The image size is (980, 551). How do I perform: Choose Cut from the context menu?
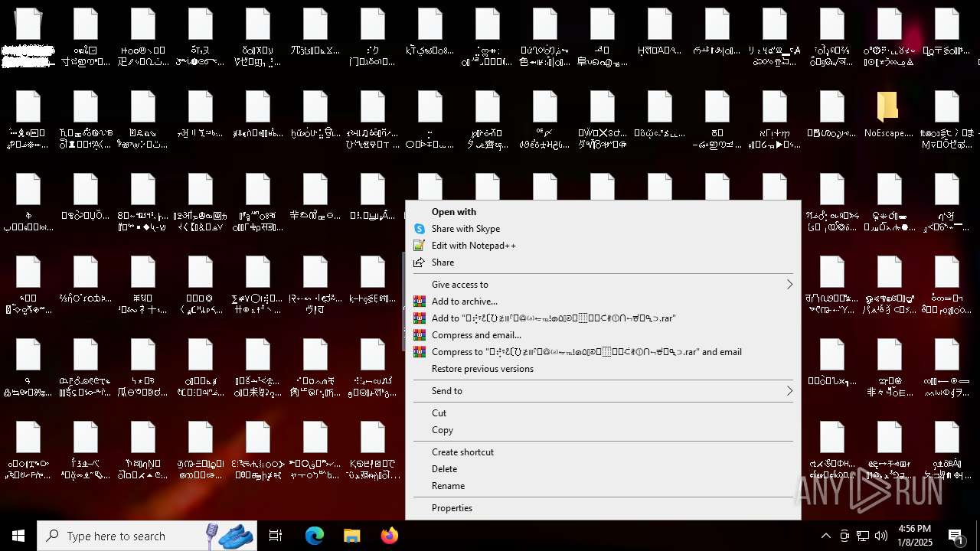point(603,413)
